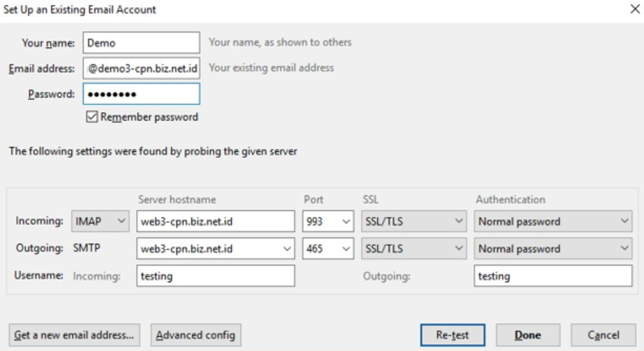644x351 pixels.
Task: Expand the outgoing port 465 dropdown
Action: coord(328,249)
